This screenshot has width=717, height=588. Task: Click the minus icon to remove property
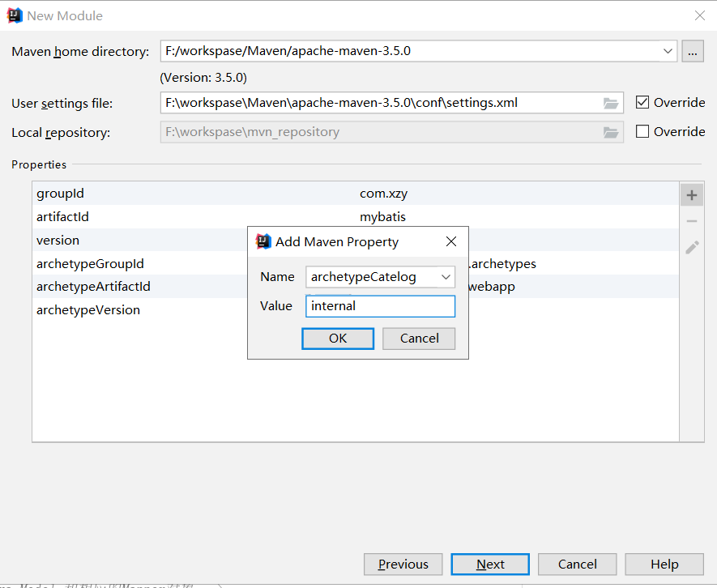(691, 221)
